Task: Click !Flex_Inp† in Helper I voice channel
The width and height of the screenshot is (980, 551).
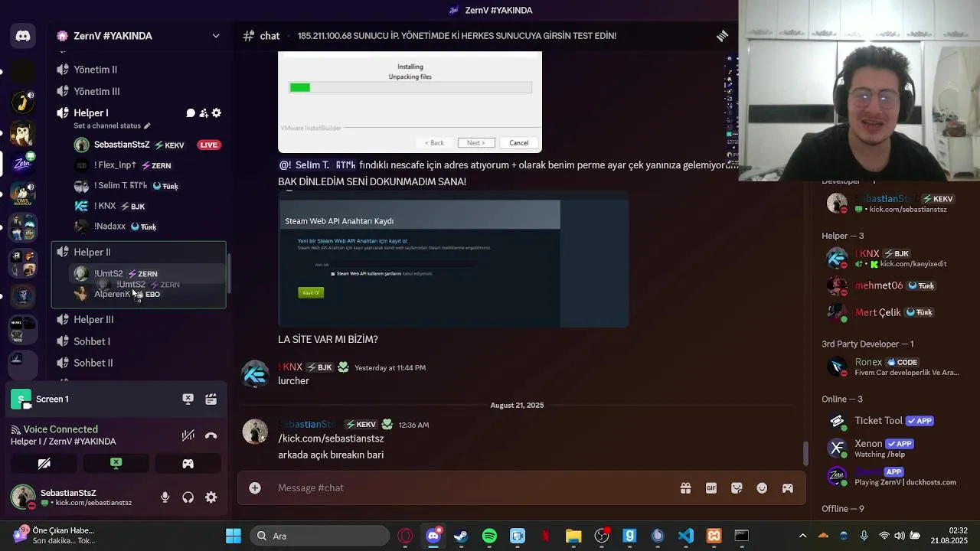Action: point(115,165)
